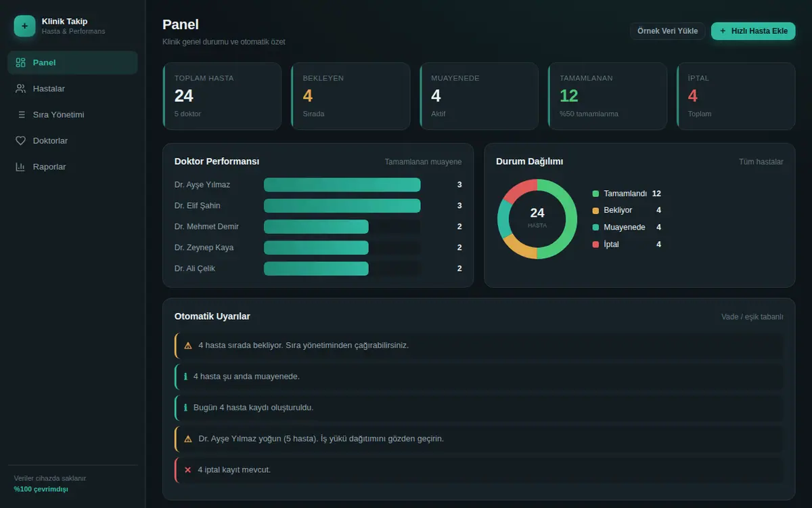Screen dimensions: 812x508
Task: Click the "Dr. Mehmet Demir" name
Action: tap(206, 227)
